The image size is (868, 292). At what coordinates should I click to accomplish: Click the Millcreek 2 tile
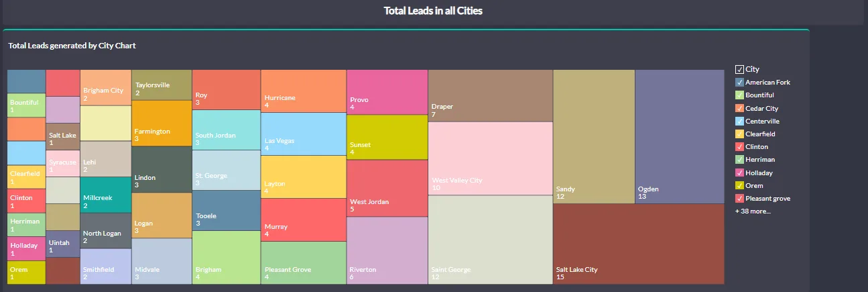click(x=106, y=195)
